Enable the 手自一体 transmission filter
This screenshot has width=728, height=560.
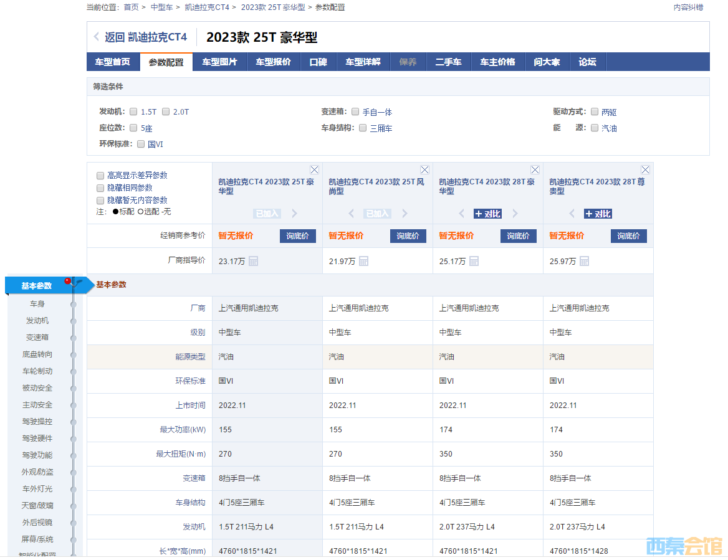click(355, 112)
